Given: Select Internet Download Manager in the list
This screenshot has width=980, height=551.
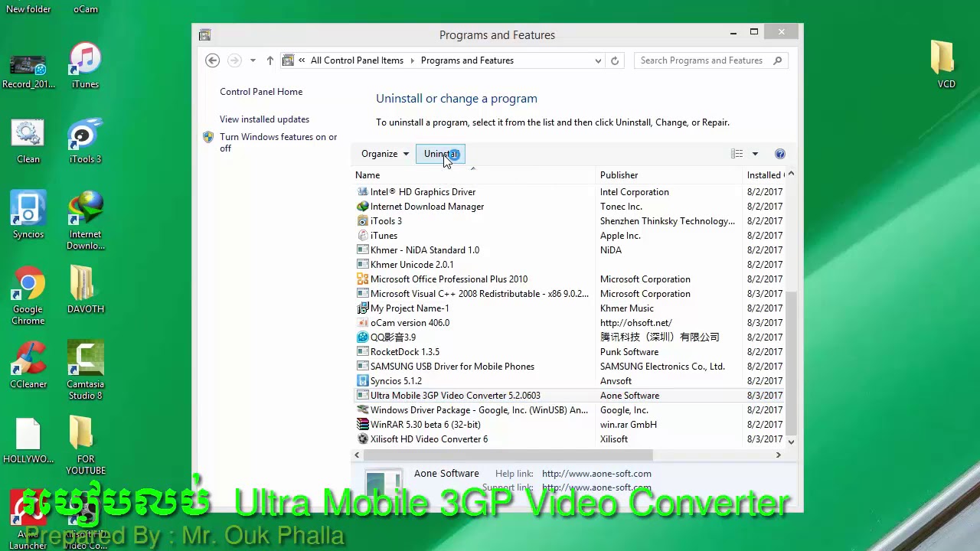Looking at the screenshot, I should click(x=569, y=207).
